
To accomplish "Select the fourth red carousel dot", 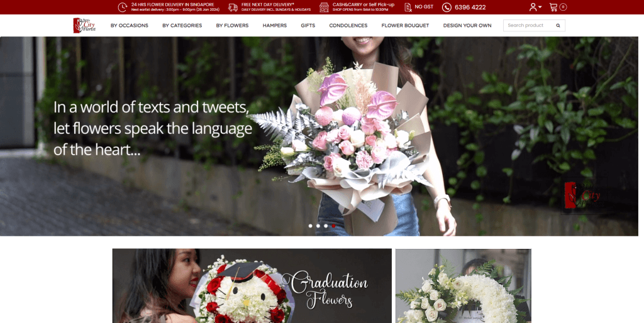I will 333,226.
